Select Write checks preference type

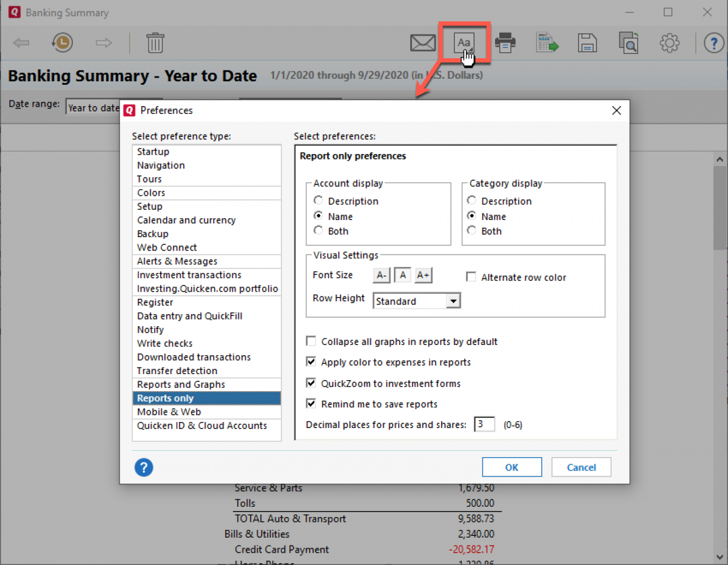[206, 343]
